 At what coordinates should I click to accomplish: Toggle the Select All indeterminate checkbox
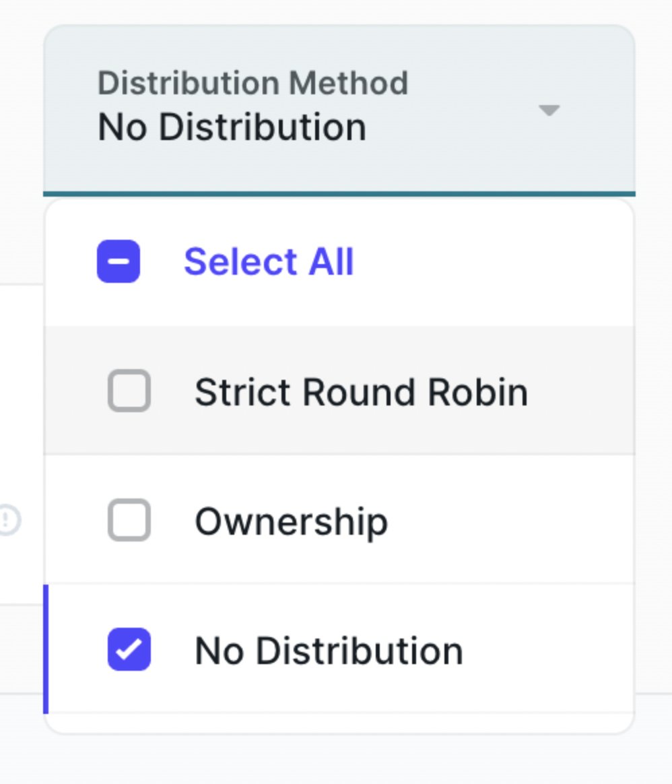(119, 261)
